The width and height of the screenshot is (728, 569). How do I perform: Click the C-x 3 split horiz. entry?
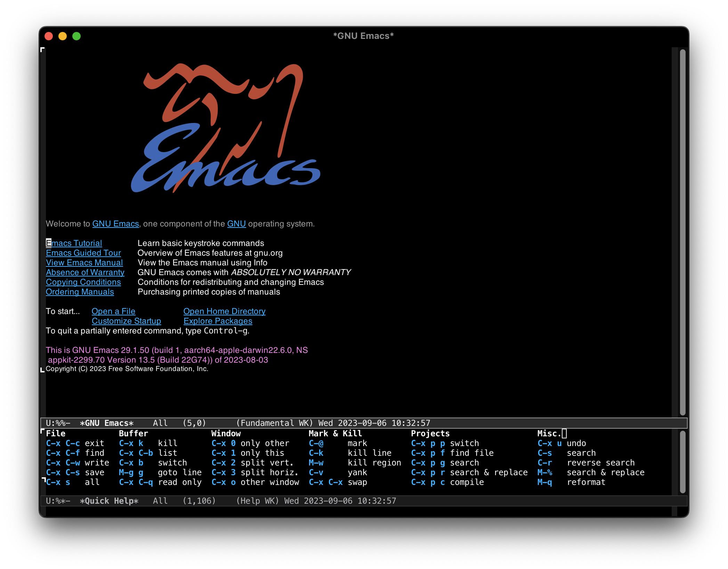(x=255, y=472)
